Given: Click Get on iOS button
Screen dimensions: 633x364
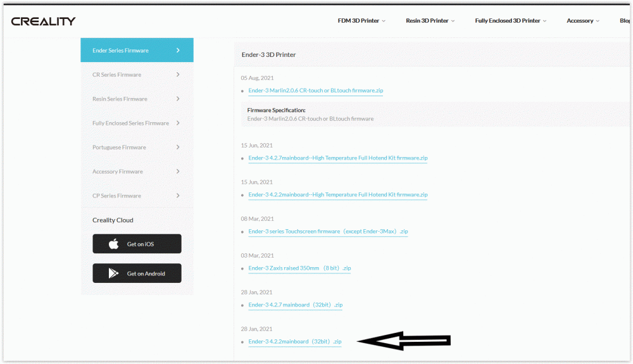Looking at the screenshot, I should (x=137, y=244).
